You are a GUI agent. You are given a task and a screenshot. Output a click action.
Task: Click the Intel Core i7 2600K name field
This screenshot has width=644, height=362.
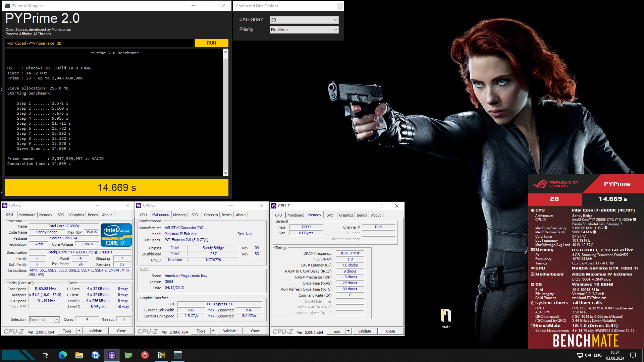click(64, 226)
